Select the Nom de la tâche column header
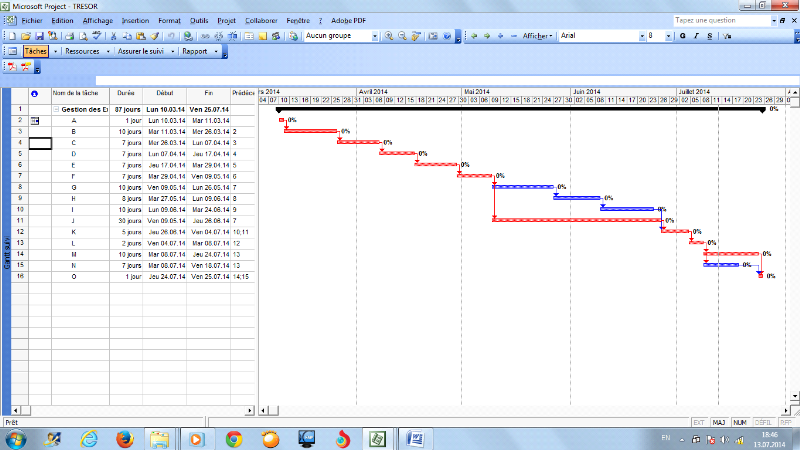 tap(80, 95)
